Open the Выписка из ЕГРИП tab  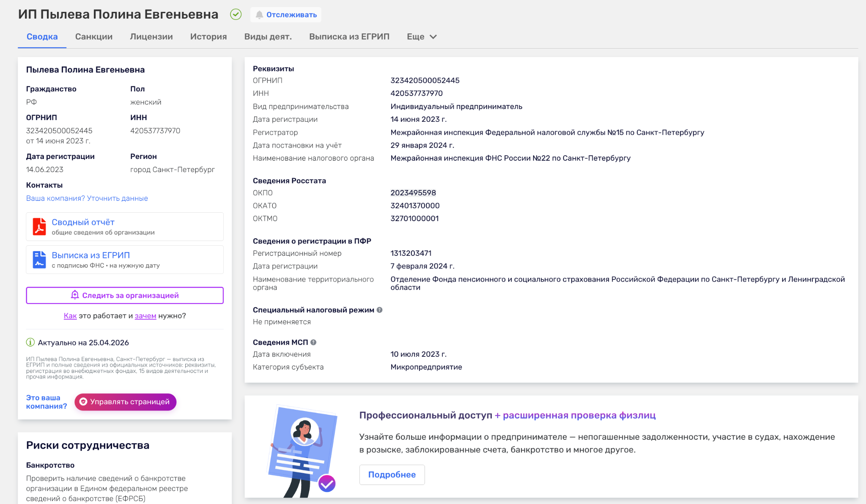pyautogui.click(x=349, y=37)
